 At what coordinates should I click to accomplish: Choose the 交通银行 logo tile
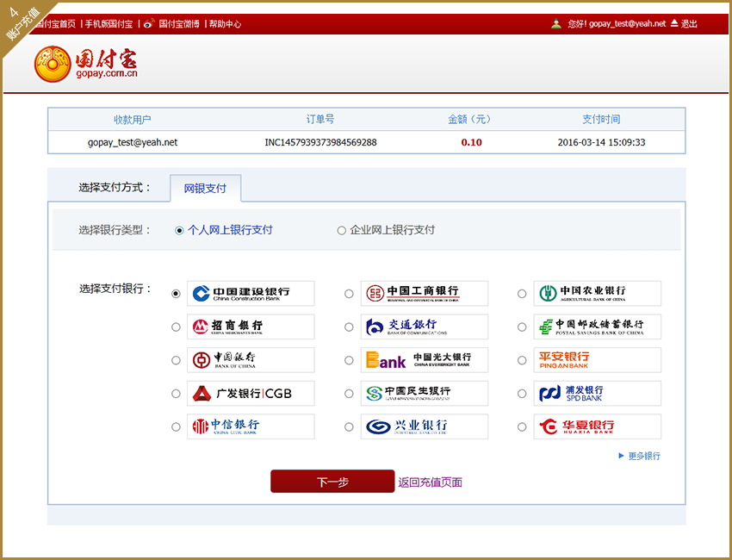tap(425, 327)
